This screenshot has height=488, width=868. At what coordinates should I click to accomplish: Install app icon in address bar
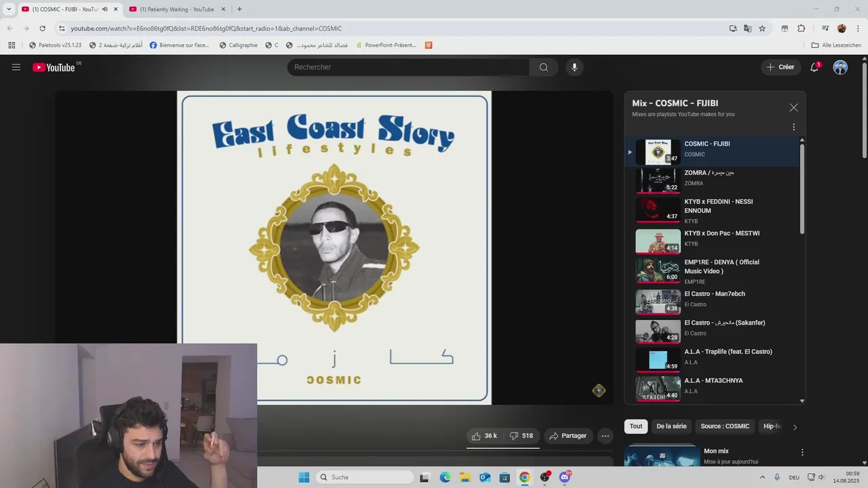[733, 28]
